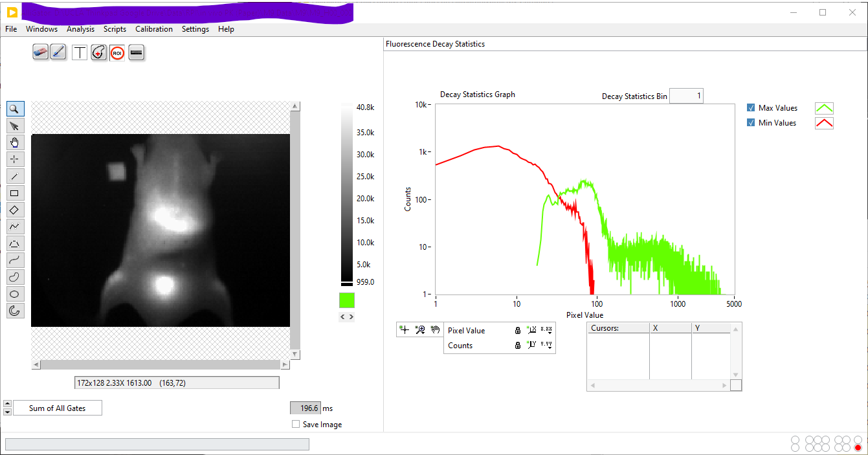Select the point crosshair tool
Image resolution: width=868 pixels, height=455 pixels.
point(14,159)
